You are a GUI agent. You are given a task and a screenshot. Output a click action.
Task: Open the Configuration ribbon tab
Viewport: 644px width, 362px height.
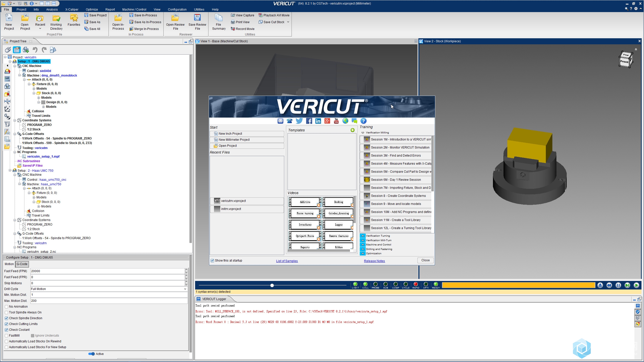point(177,10)
